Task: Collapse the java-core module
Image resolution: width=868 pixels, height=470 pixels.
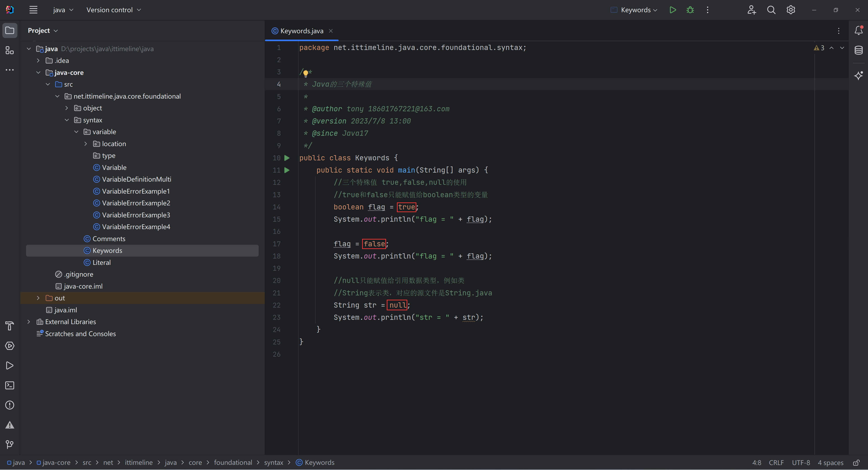Action: coord(38,72)
